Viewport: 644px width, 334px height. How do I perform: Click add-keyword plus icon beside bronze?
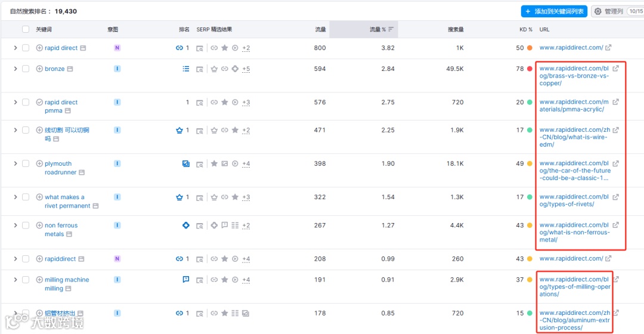tap(39, 69)
